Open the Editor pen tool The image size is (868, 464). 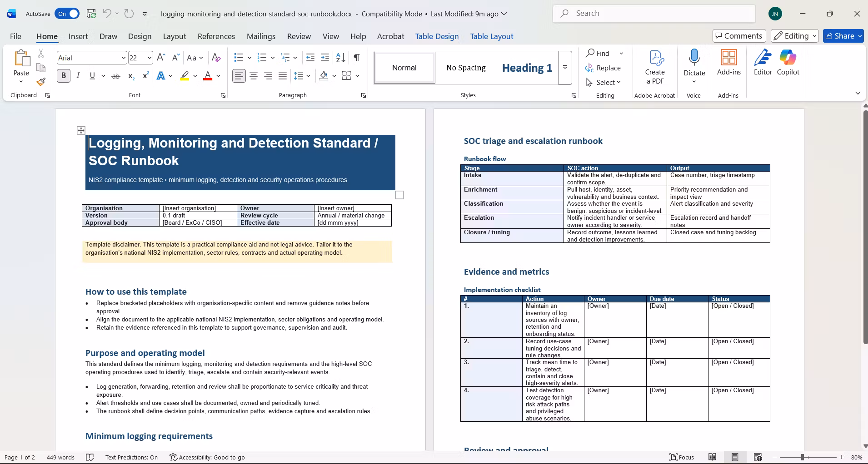point(763,63)
